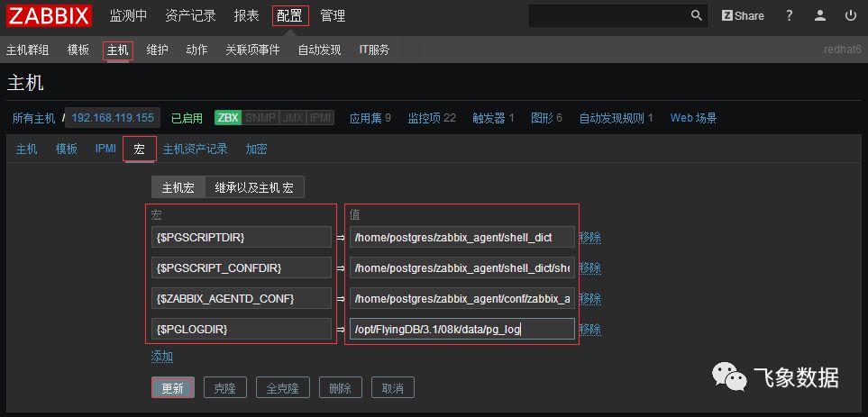Screen dimensions: 868x417
Task: Go to 主机 submenu in navigation bar
Action: 118,50
